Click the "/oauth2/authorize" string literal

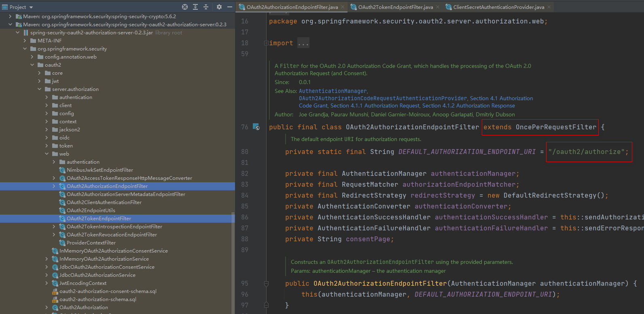586,152
